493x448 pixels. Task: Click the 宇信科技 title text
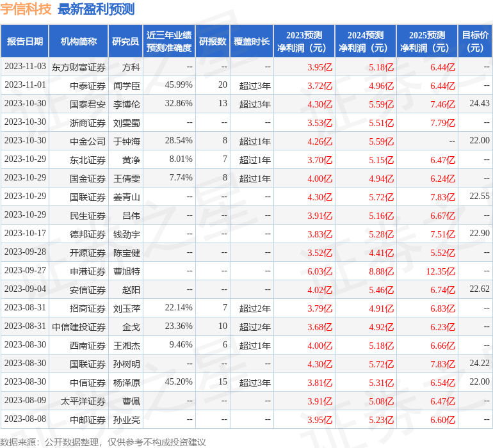pyautogui.click(x=26, y=9)
